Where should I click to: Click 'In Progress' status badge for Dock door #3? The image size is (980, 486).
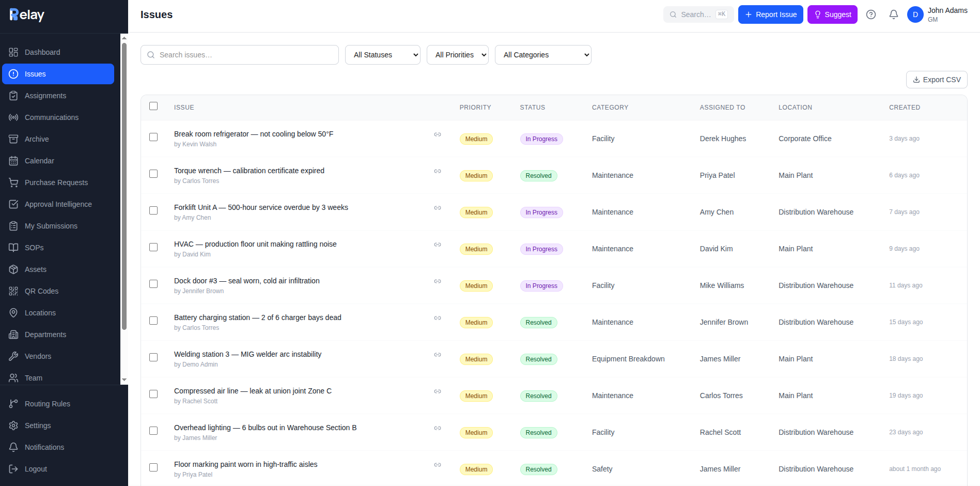[x=541, y=286]
